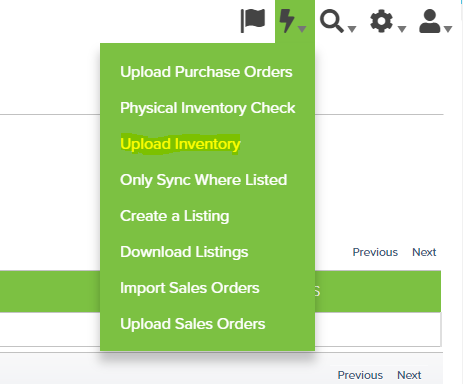Click the lower Next pagination link

point(409,375)
